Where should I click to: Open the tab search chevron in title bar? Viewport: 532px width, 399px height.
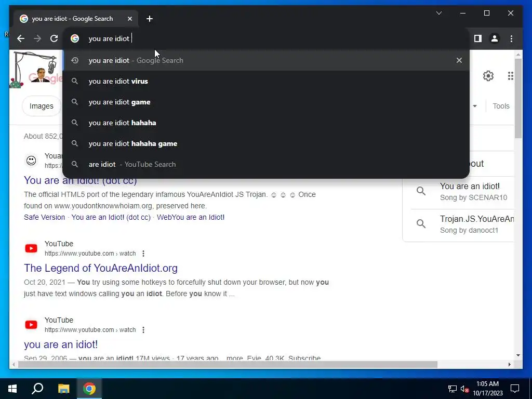click(438, 13)
